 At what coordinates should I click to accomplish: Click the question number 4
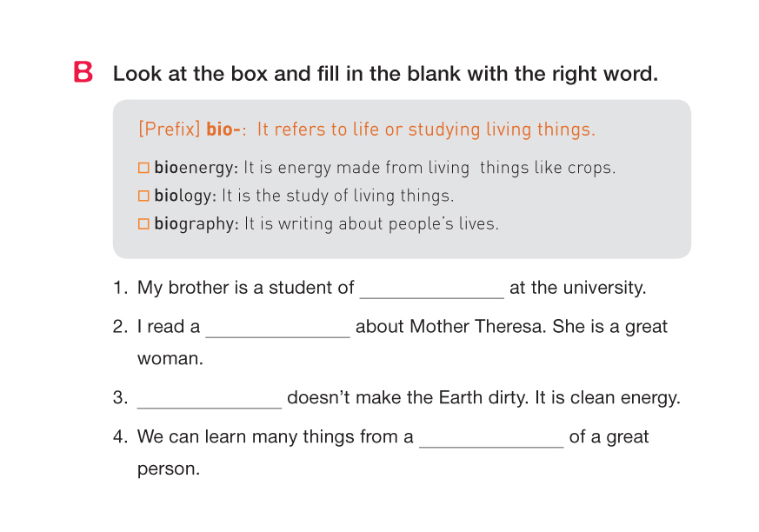point(120,436)
